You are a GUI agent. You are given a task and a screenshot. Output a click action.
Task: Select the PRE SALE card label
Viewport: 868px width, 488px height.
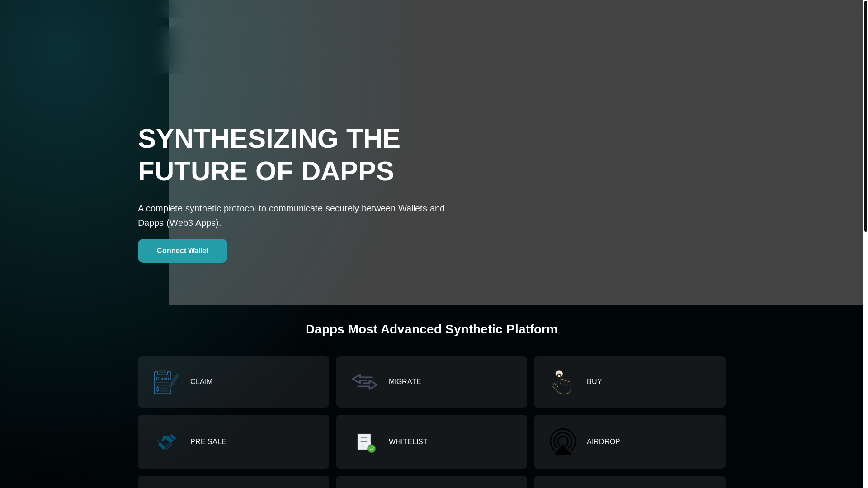[208, 442]
